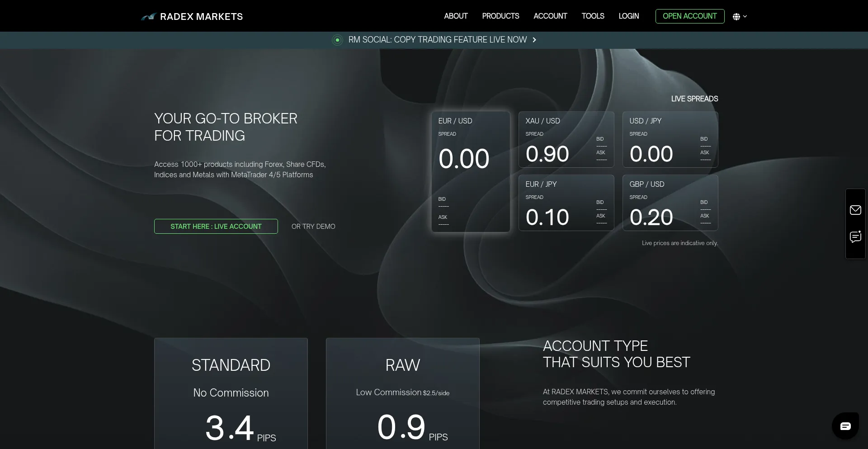Click the 0.20 spread value for GBP / USD
This screenshot has height=449, width=868.
pyautogui.click(x=651, y=217)
